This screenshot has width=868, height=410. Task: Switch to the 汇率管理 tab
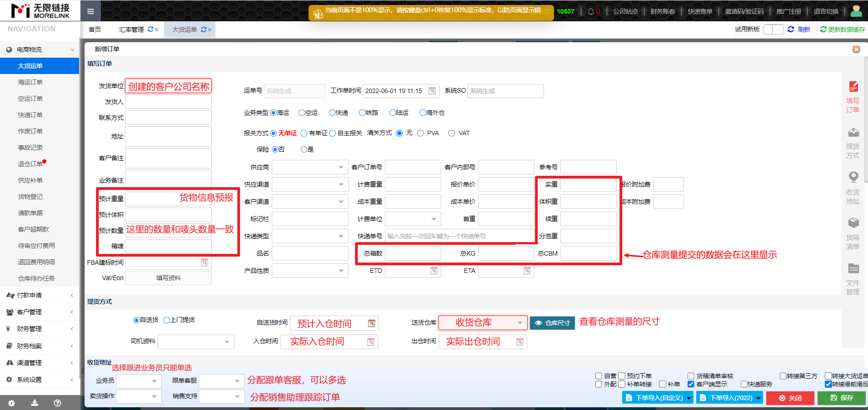pos(131,30)
